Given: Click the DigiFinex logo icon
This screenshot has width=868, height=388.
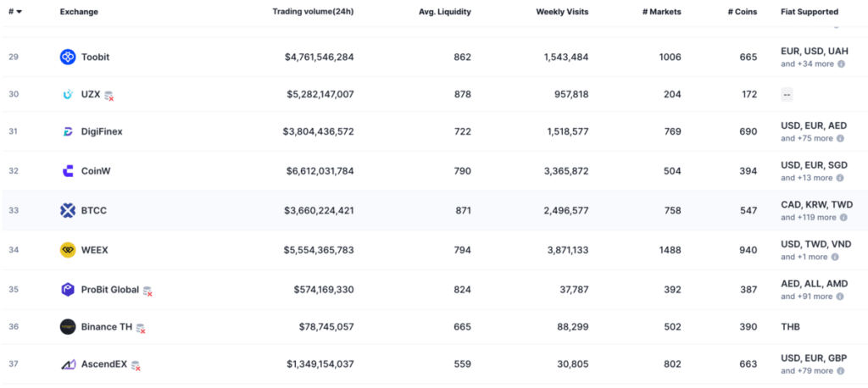Looking at the screenshot, I should (68, 131).
